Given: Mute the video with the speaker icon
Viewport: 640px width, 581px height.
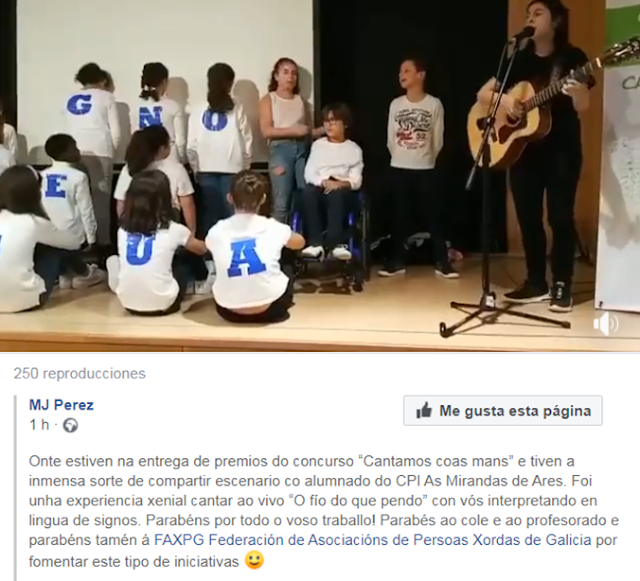Looking at the screenshot, I should coord(606,323).
